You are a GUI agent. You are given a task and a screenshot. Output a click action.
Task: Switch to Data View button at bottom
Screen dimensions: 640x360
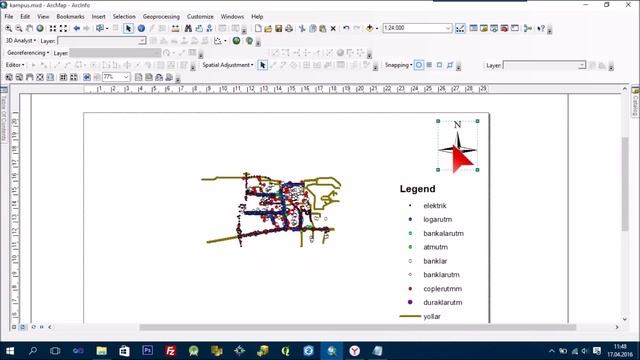pos(14,327)
